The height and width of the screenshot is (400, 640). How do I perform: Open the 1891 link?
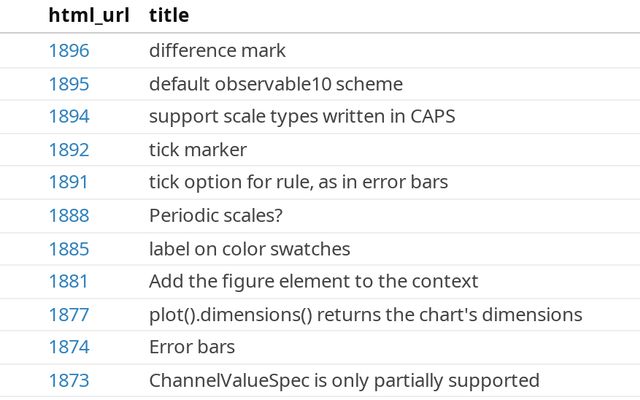tap(69, 183)
